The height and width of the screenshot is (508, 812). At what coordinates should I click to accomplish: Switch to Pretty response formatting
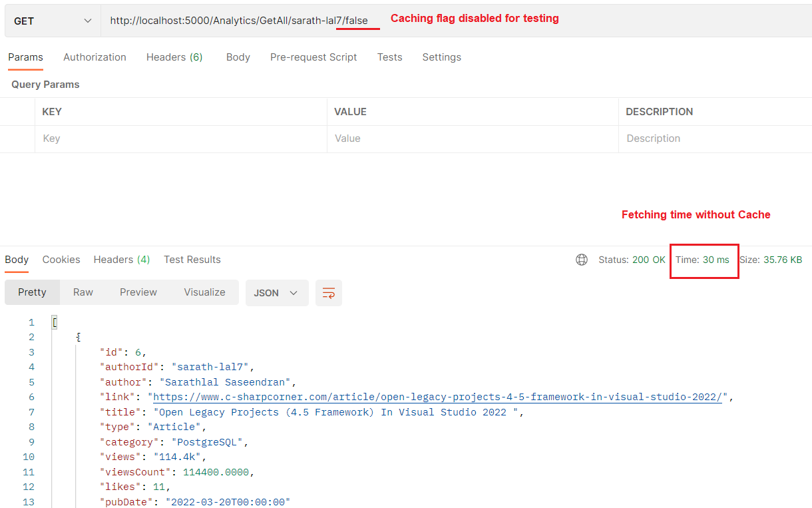pyautogui.click(x=32, y=292)
